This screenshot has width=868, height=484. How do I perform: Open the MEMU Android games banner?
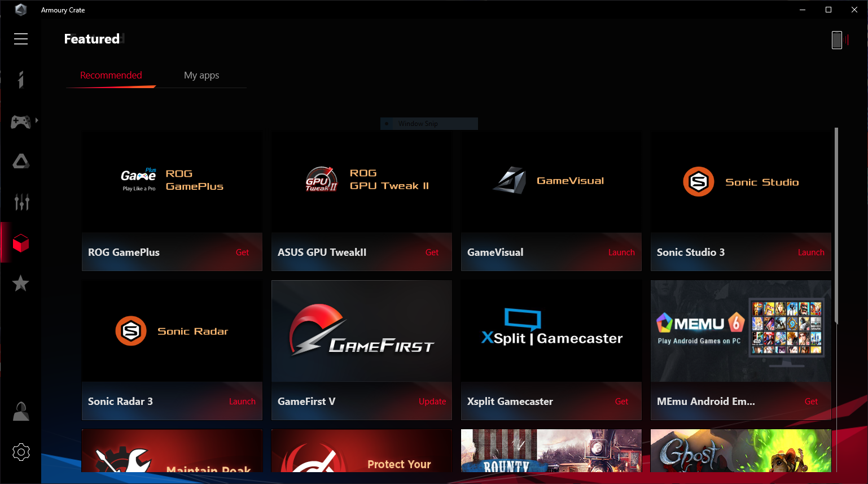click(741, 331)
